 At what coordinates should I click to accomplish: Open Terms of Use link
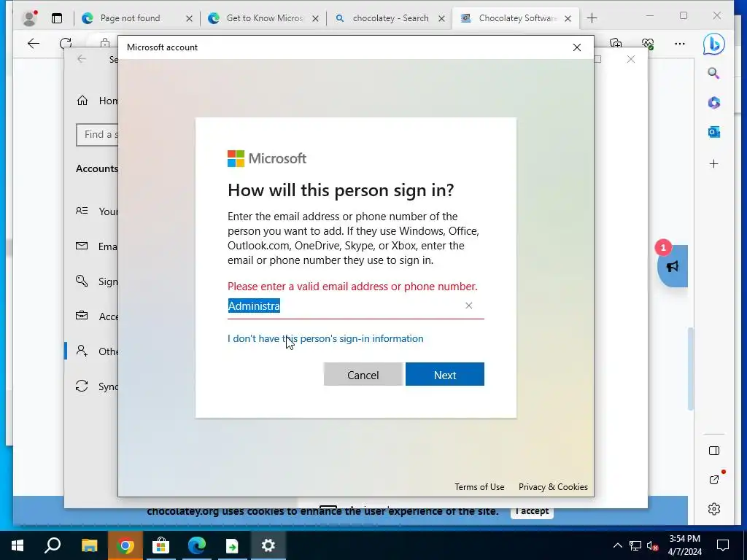pos(479,486)
